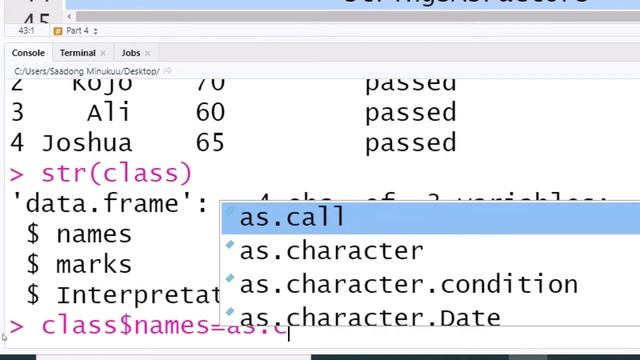Click the Ali row in console output
This screenshot has height=360, width=640.
click(233, 112)
